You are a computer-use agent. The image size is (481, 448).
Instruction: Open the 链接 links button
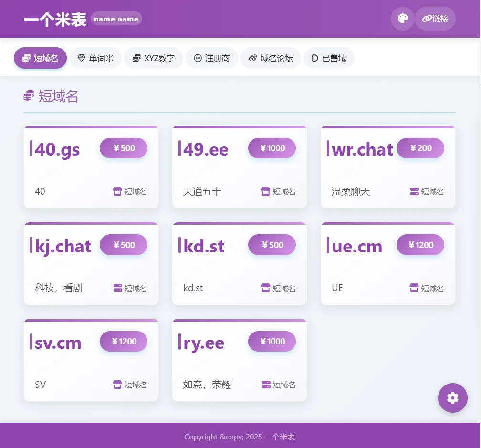click(435, 19)
